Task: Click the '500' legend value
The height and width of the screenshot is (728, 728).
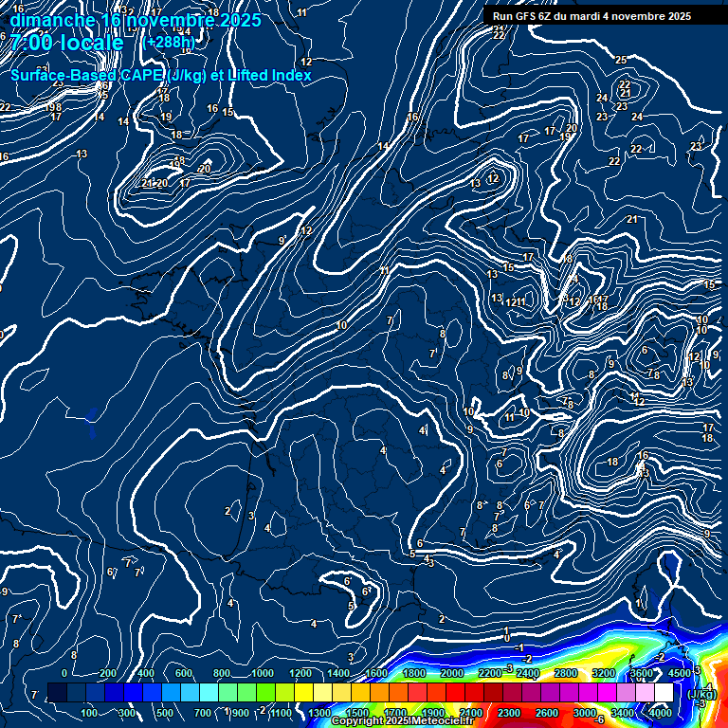Action: [x=165, y=713]
